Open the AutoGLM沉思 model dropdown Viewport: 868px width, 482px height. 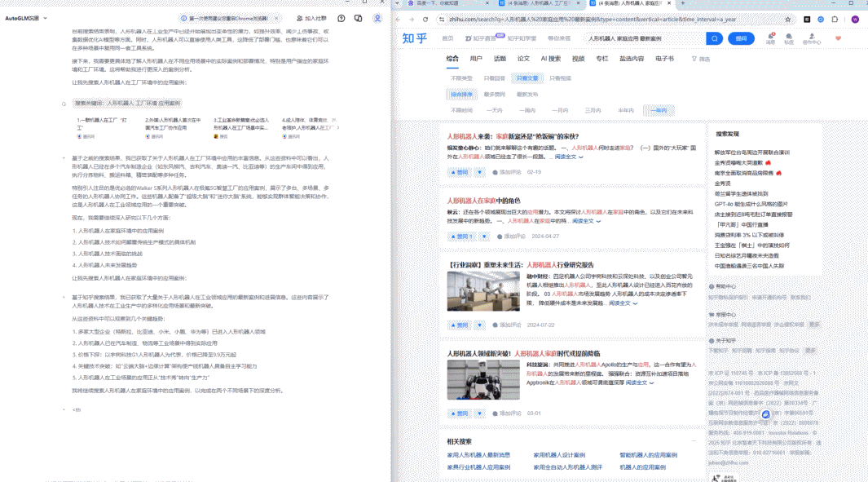pyautogui.click(x=26, y=19)
